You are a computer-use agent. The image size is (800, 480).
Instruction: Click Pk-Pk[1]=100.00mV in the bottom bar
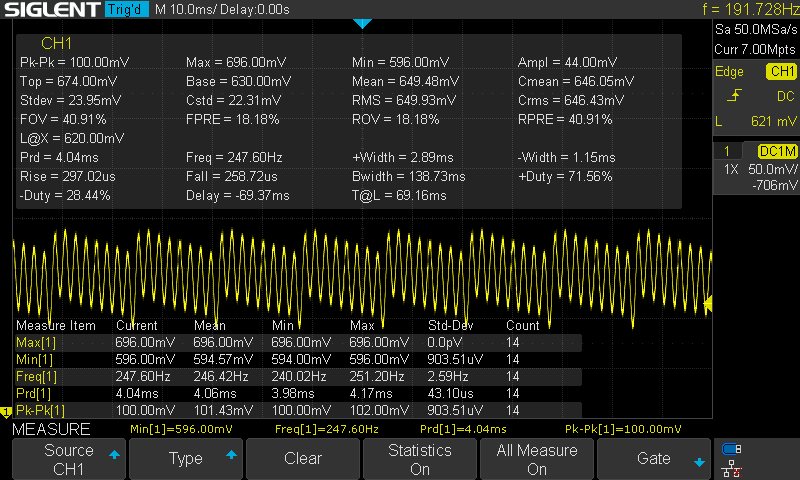click(x=623, y=430)
